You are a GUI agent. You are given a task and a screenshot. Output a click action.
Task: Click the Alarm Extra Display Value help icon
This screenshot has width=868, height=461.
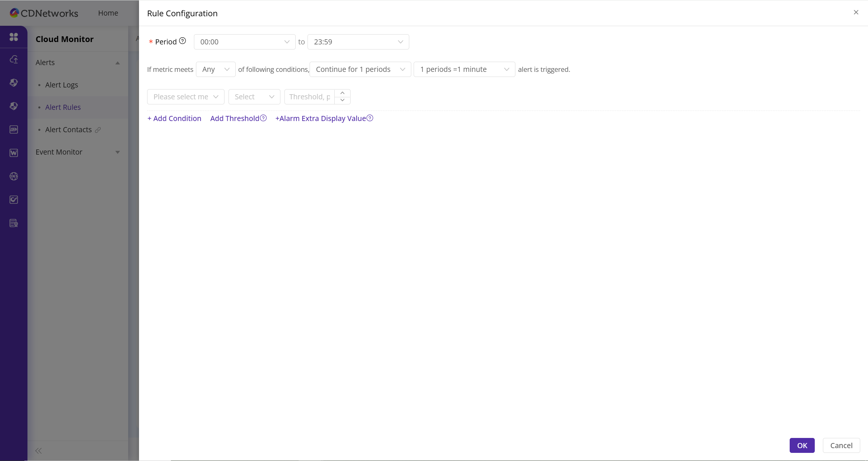[370, 118]
